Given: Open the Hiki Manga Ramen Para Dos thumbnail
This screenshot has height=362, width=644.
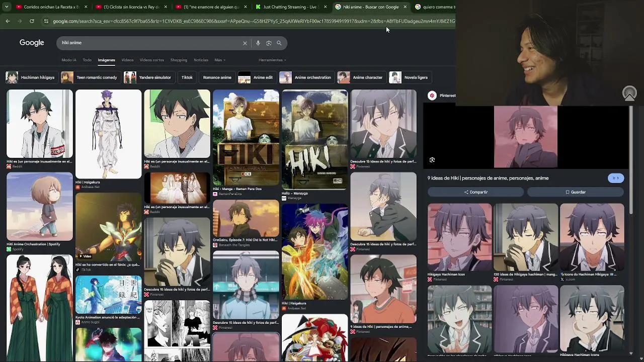Looking at the screenshot, I should coord(246,137).
